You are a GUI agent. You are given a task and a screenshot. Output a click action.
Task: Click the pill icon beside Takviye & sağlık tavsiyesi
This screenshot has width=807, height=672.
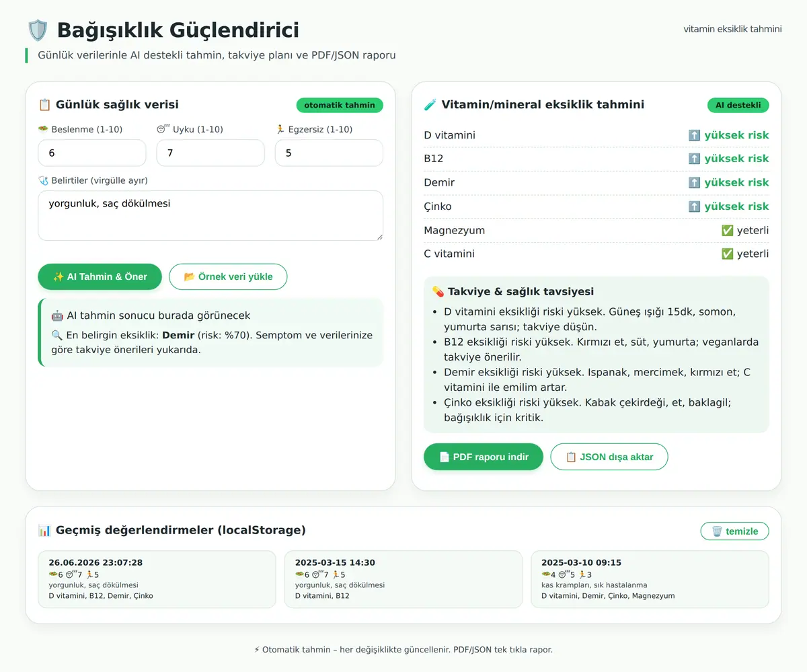coord(438,292)
